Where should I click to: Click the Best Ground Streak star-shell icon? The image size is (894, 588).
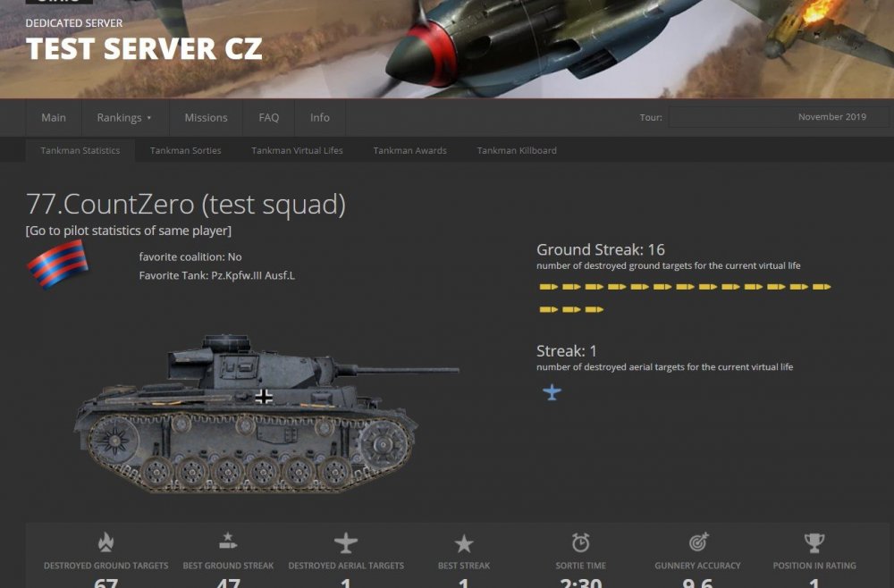(x=228, y=542)
